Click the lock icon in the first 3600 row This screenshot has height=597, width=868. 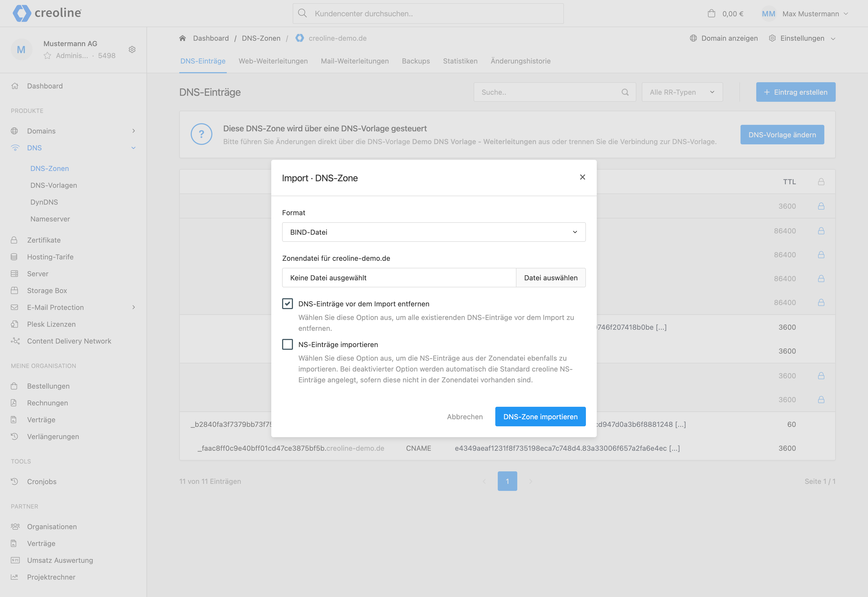point(821,206)
